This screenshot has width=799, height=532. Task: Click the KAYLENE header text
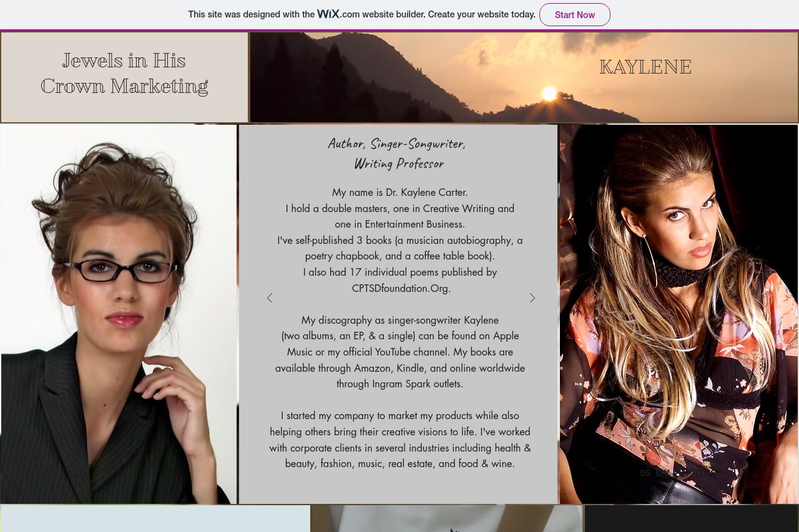(645, 67)
